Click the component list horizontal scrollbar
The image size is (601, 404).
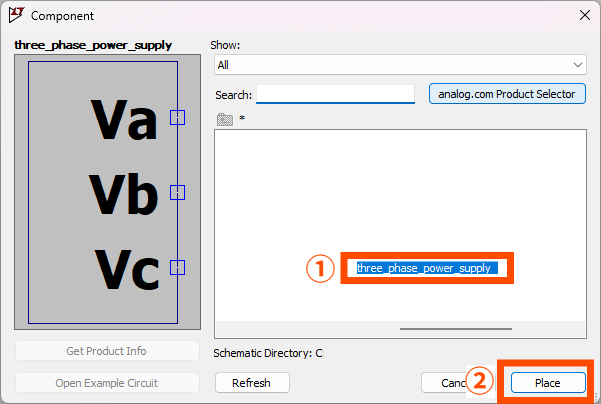[x=455, y=328]
